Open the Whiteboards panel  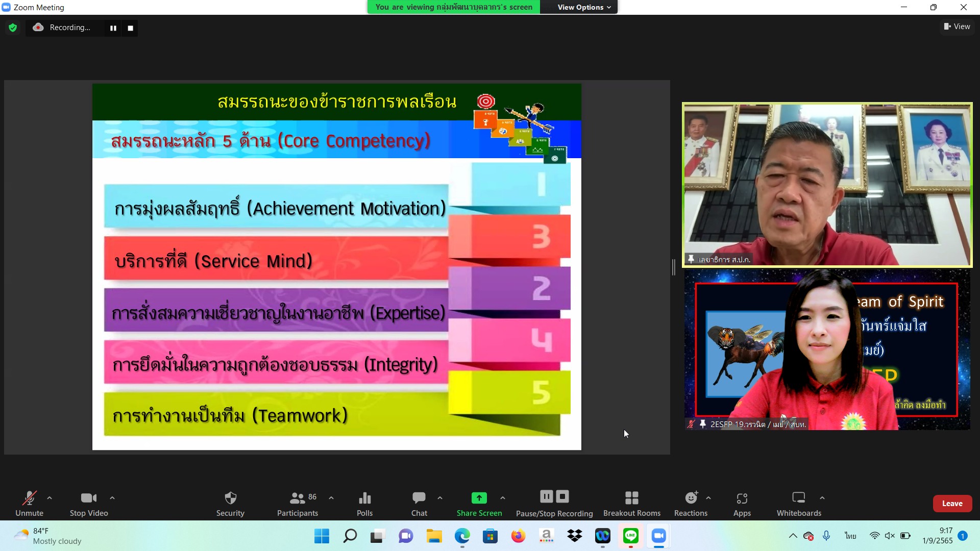pos(799,503)
